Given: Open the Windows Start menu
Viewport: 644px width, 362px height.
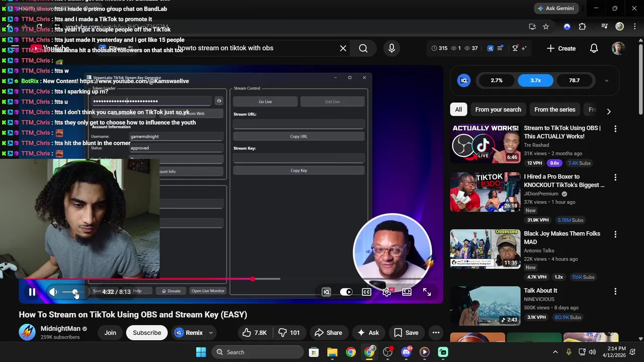Looking at the screenshot, I should pos(201,352).
